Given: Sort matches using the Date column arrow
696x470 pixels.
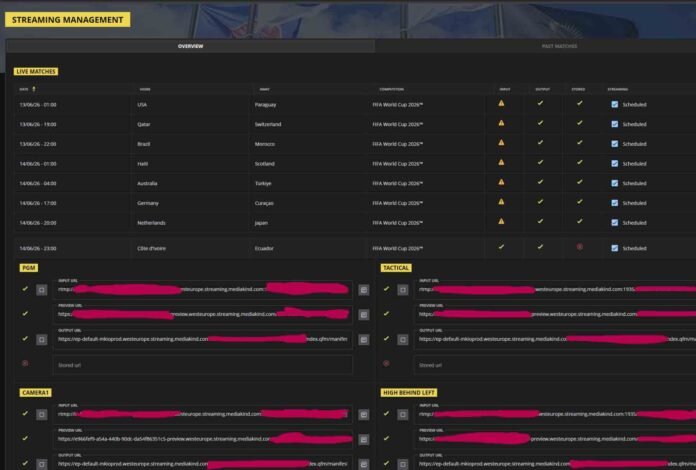Looking at the screenshot, I should click(34, 89).
